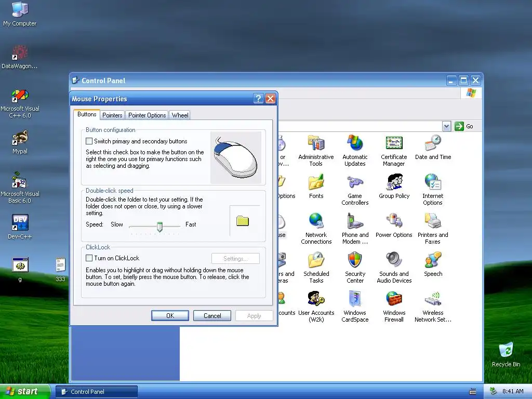Screen dimensions: 532x399
Task: Select the Buttons tab
Action: coord(87,114)
